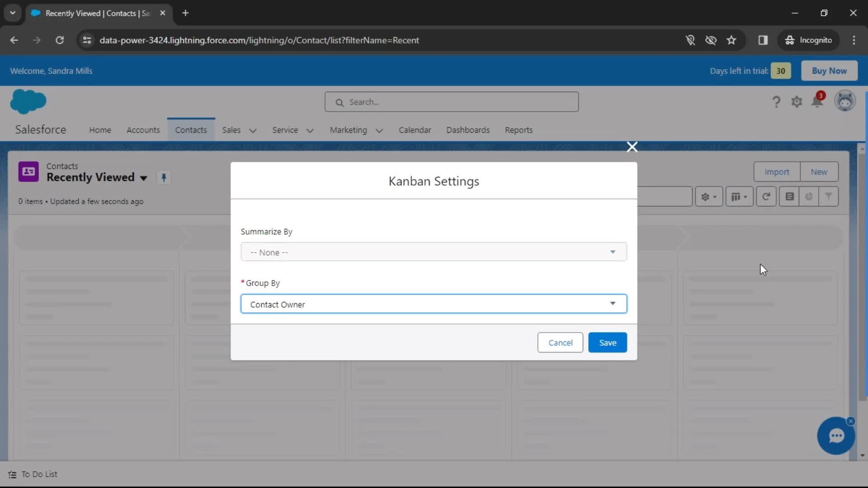Open the Summarize By dropdown

434,252
